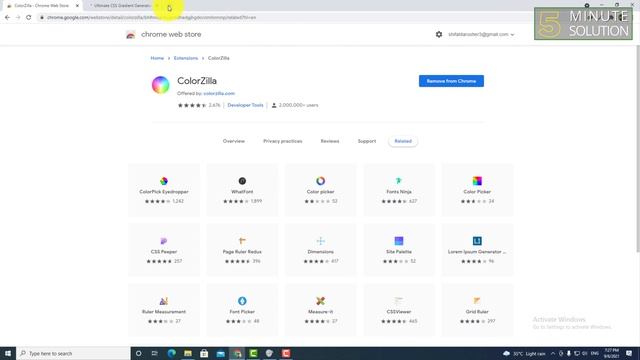
Task: Reload the page with the refresh icon
Action: 29,18
